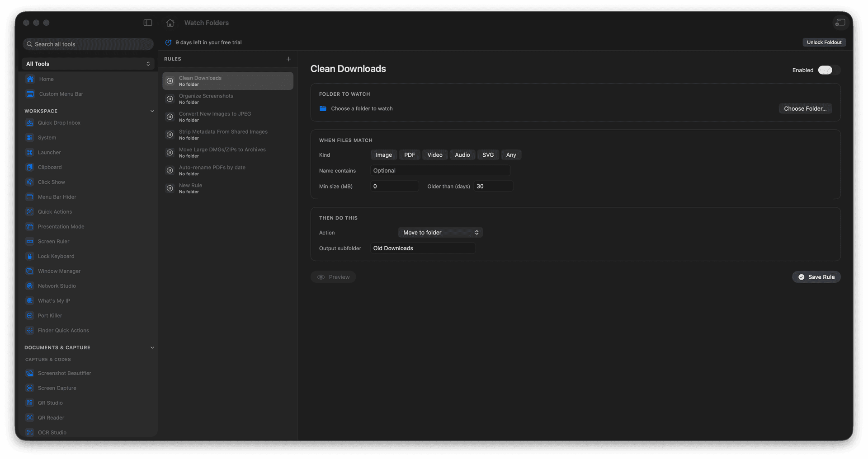Screen dimensions: 868x459
Task: Go to home via house icon in title bar
Action: point(170,23)
